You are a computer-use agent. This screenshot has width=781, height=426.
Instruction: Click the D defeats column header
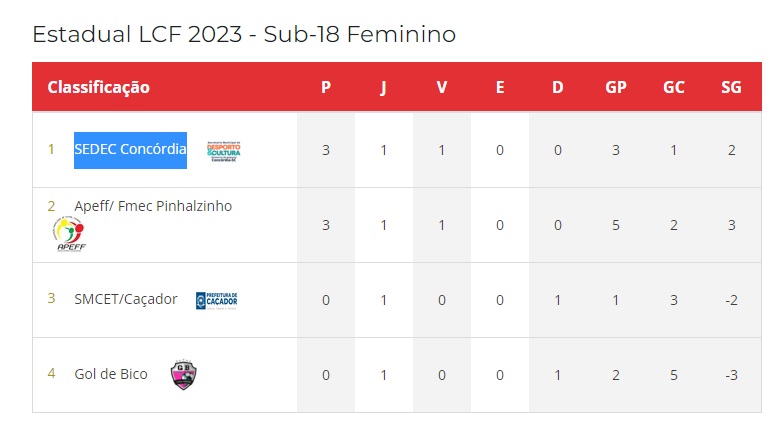point(558,87)
